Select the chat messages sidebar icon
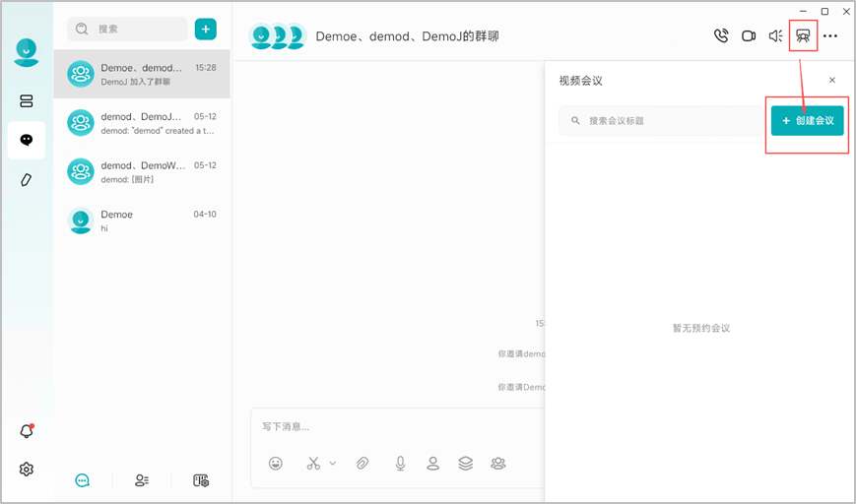This screenshot has width=856, height=504. [x=27, y=140]
